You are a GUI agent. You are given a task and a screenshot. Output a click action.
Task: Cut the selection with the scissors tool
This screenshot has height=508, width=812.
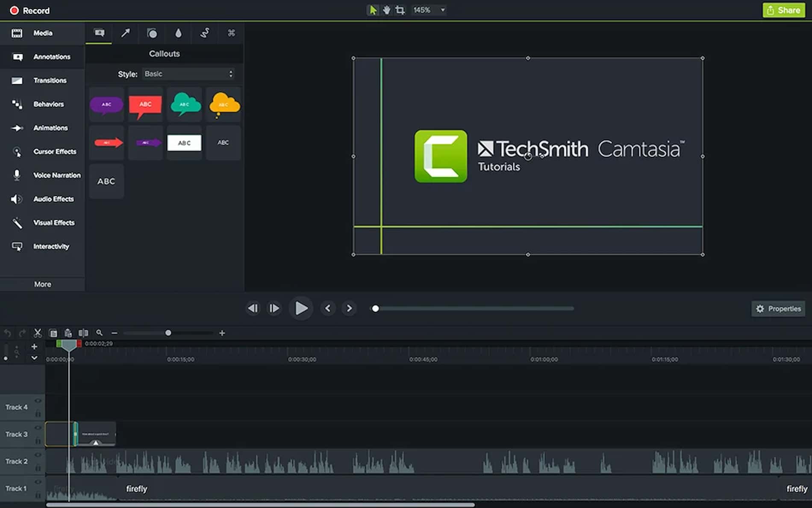click(x=38, y=333)
